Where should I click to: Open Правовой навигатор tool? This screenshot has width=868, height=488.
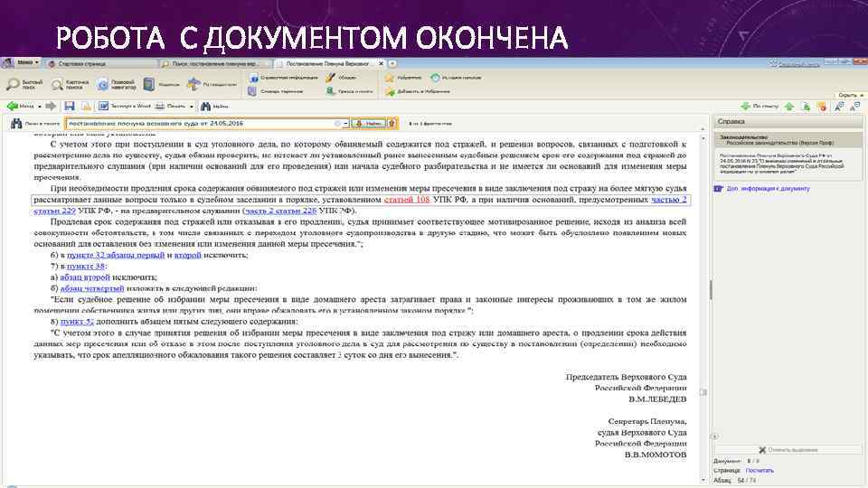[117, 84]
